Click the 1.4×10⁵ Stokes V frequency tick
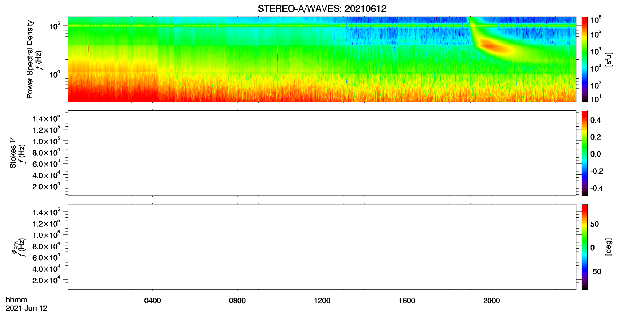 coord(46,118)
